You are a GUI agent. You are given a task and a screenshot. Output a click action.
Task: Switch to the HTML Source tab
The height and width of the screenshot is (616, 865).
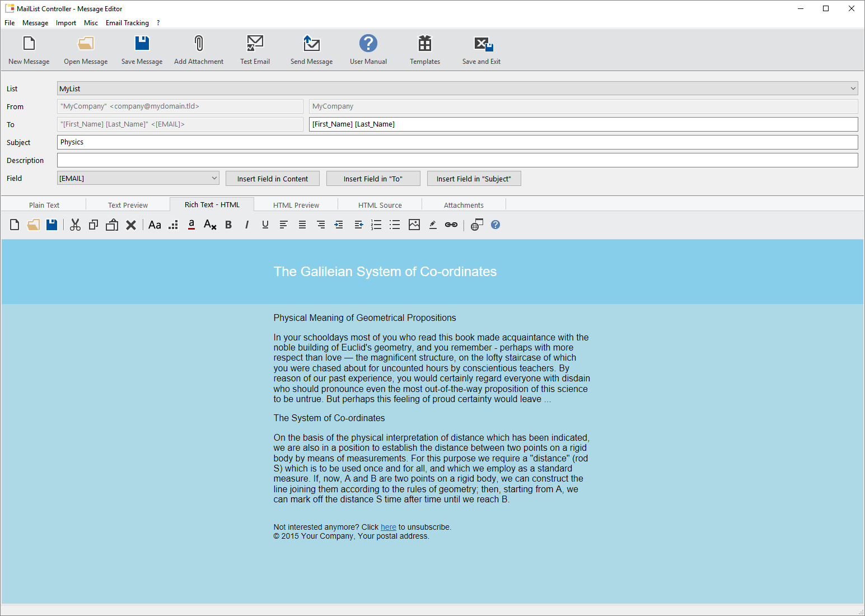coord(380,205)
